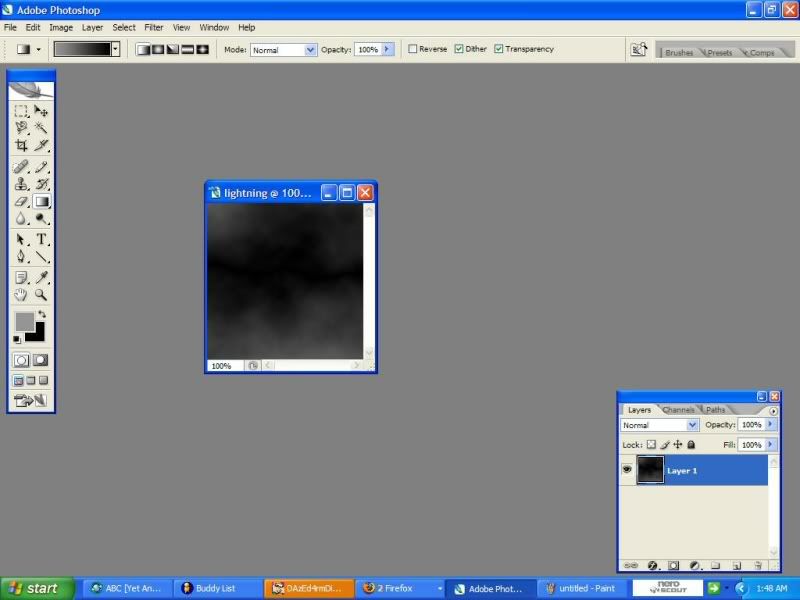Screen dimensions: 800x600
Task: Swap foreground and background colors
Action: coord(42,314)
